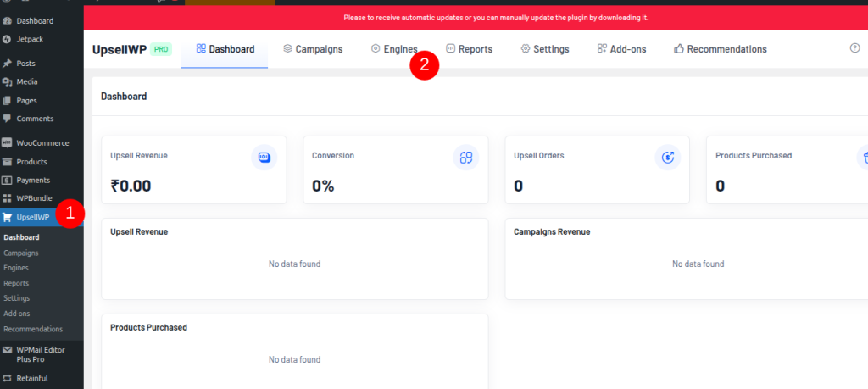Click the Settings tab gear icon
Image resolution: width=868 pixels, height=389 pixels.
point(526,48)
